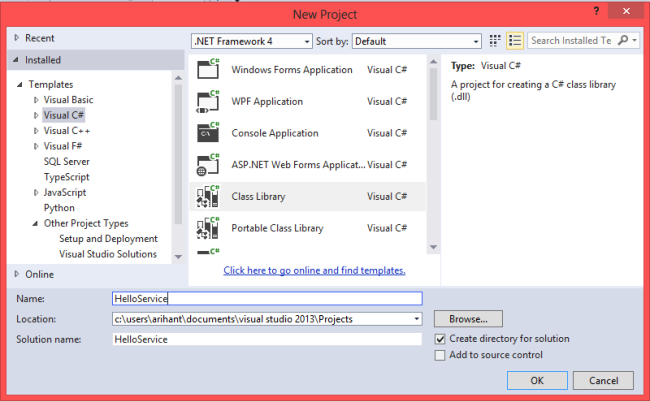Select the WPF Application template icon
The image size is (650, 402).
tap(208, 101)
